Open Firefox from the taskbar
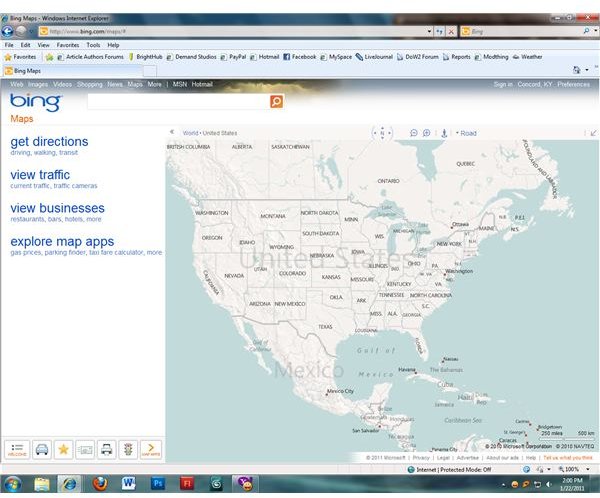This screenshot has height=498, width=600. pyautogui.click(x=100, y=484)
